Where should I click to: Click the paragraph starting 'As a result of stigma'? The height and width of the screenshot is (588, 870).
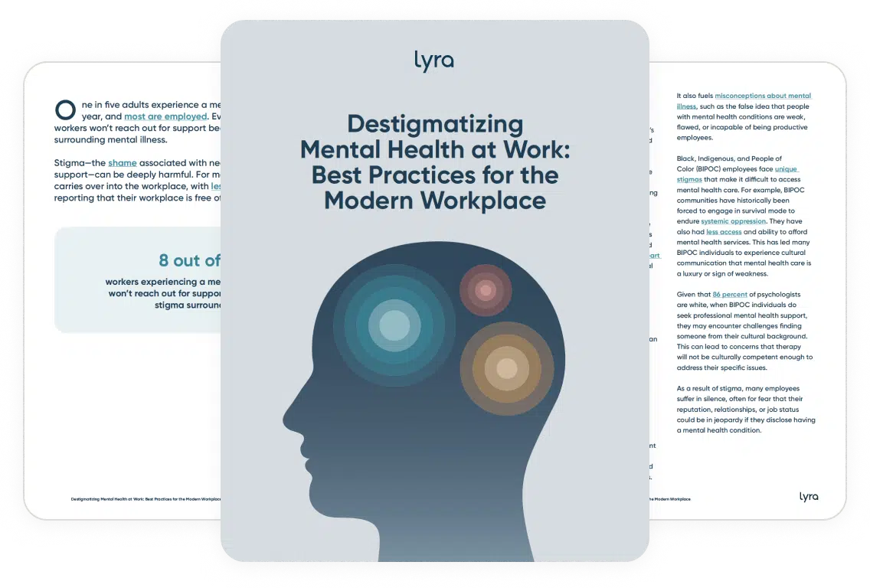(746, 410)
